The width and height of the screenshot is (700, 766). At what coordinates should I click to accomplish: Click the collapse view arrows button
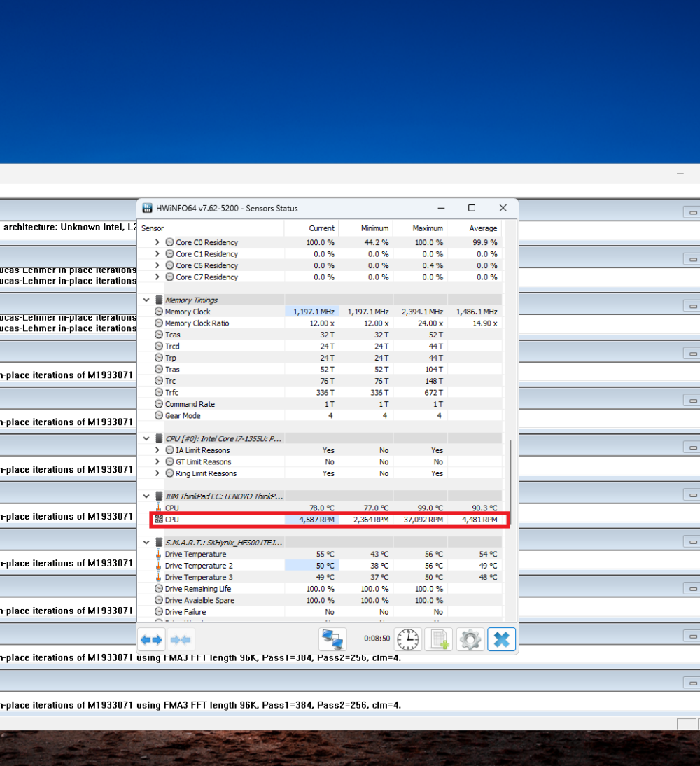181,639
